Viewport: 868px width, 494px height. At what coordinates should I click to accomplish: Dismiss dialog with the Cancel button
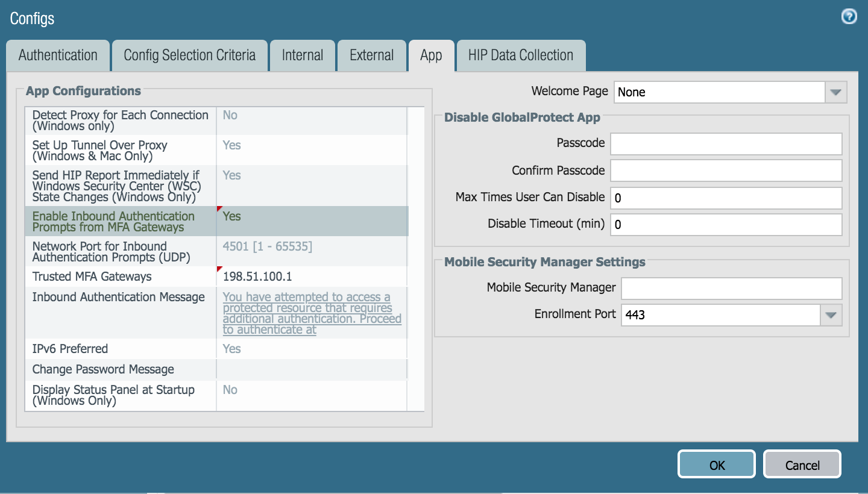[x=802, y=464]
